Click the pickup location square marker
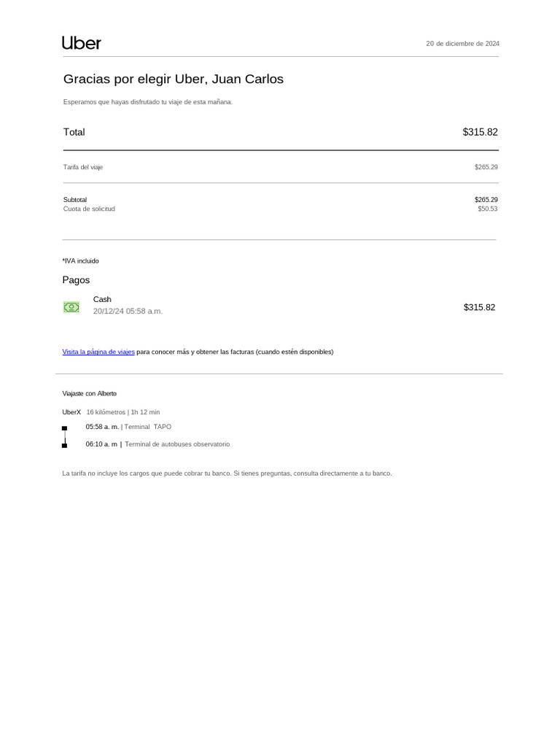 point(65,428)
